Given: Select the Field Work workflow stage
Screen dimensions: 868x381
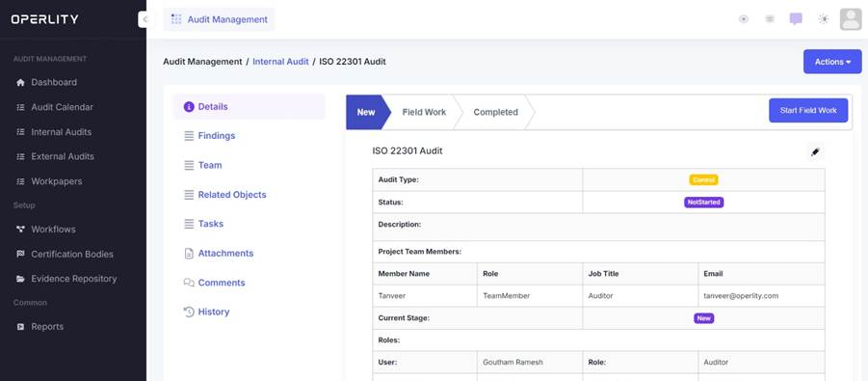Looking at the screenshot, I should pyautogui.click(x=424, y=112).
